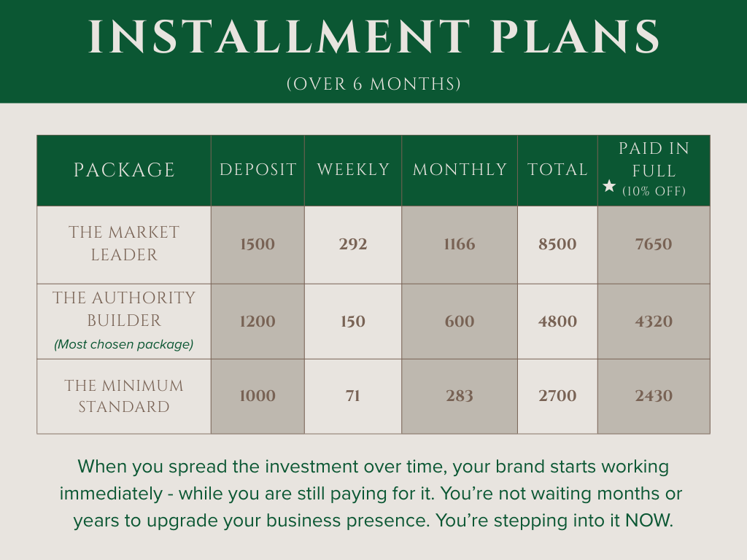Click the 292 weekly amount
The height and width of the screenshot is (560, 747).
[353, 244]
